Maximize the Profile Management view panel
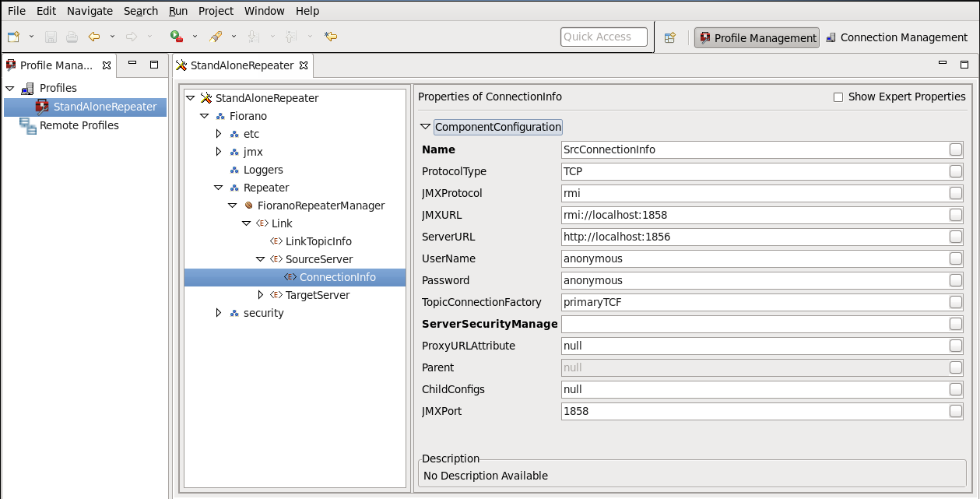This screenshot has height=499, width=980. 154,65
